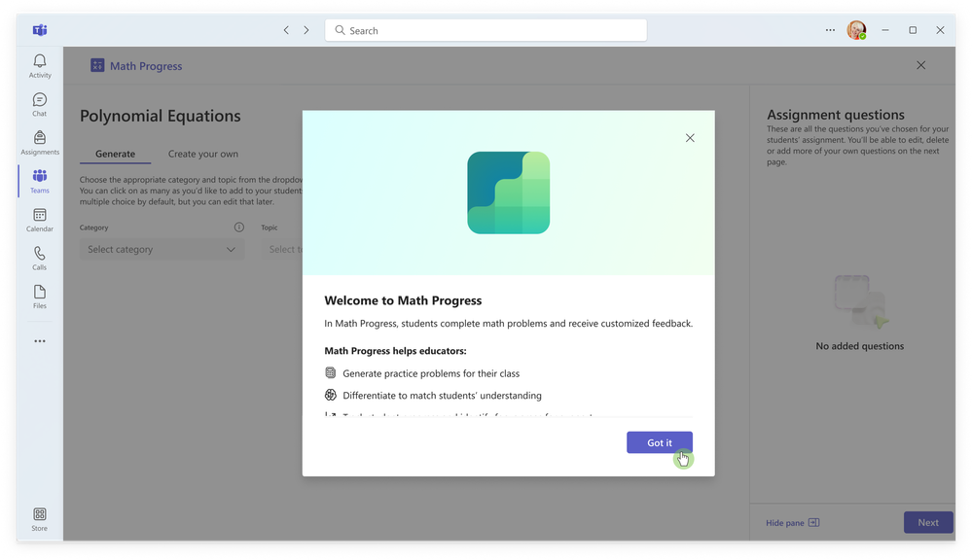This screenshot has width=972, height=560.
Task: Click the Math Progress logo image
Action: [x=508, y=192]
